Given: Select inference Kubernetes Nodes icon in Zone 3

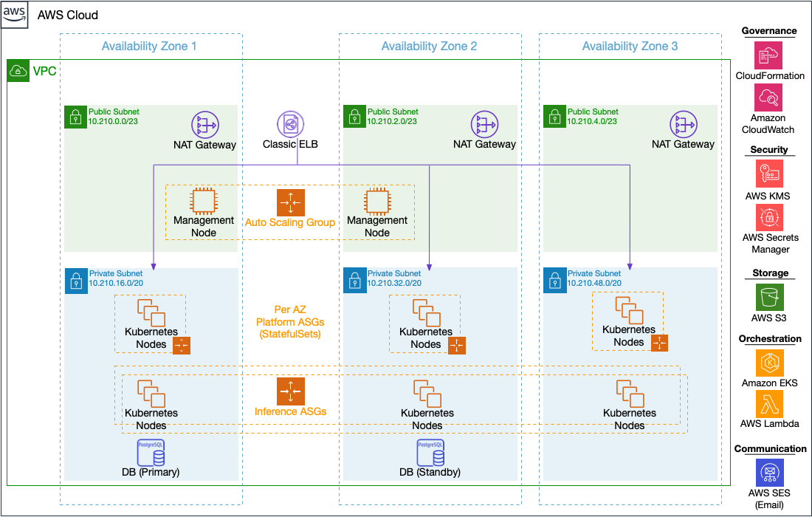Looking at the screenshot, I should [630, 394].
